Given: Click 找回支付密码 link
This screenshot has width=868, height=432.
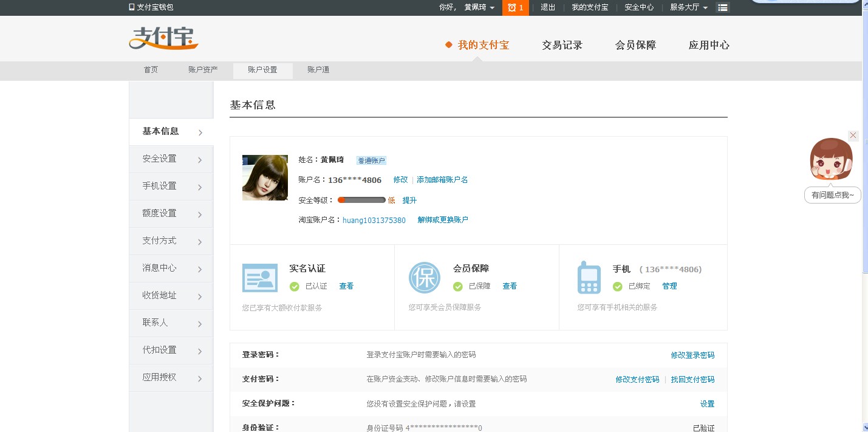Looking at the screenshot, I should pos(692,379).
